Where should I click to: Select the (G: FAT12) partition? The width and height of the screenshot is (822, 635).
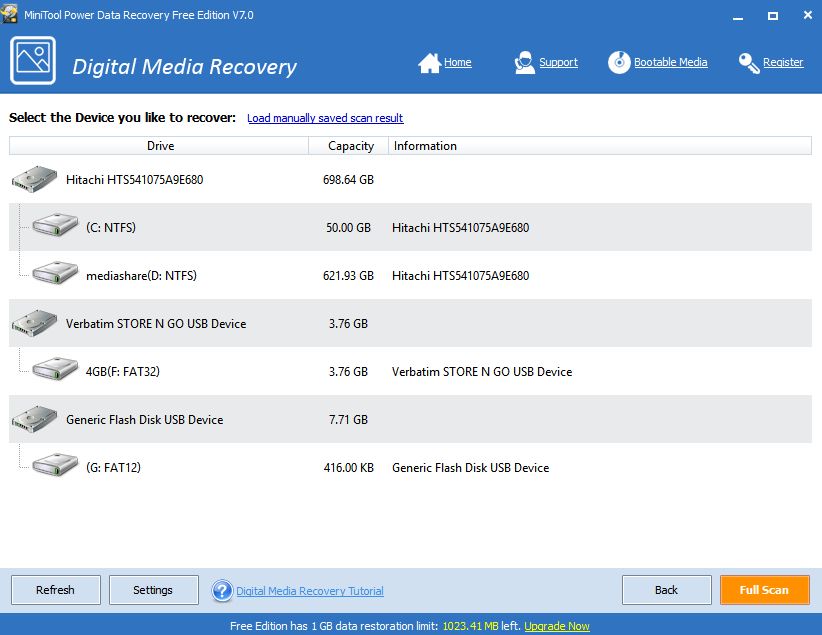coord(113,468)
